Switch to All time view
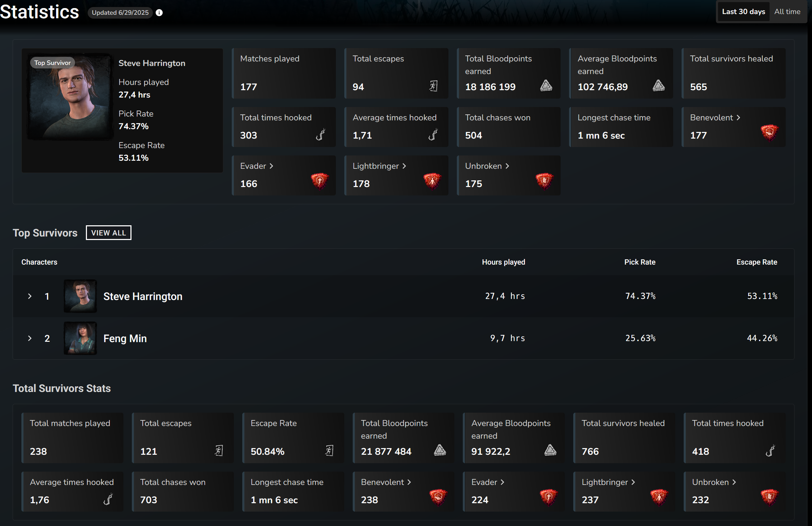 click(x=787, y=12)
